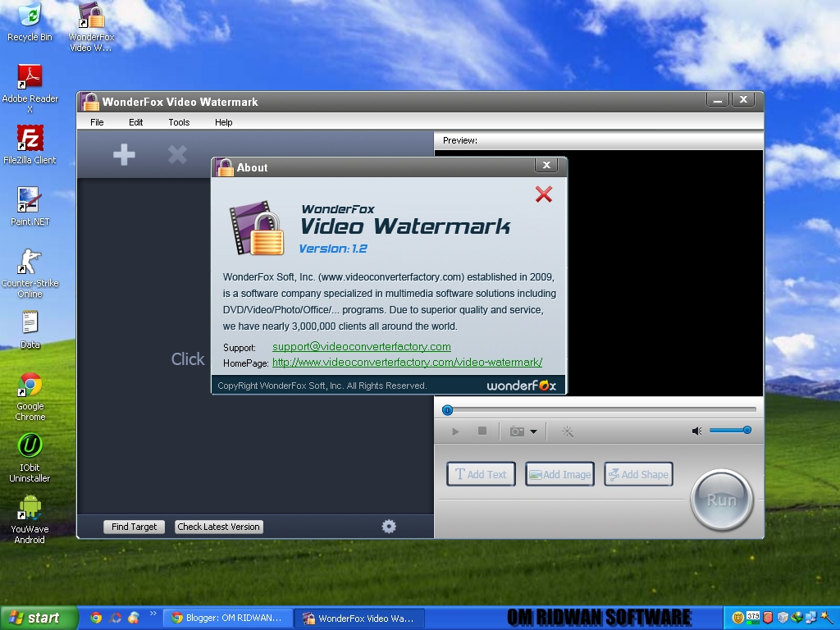The image size is (840, 630).
Task: Select the Data file desktop icon
Action: [30, 330]
